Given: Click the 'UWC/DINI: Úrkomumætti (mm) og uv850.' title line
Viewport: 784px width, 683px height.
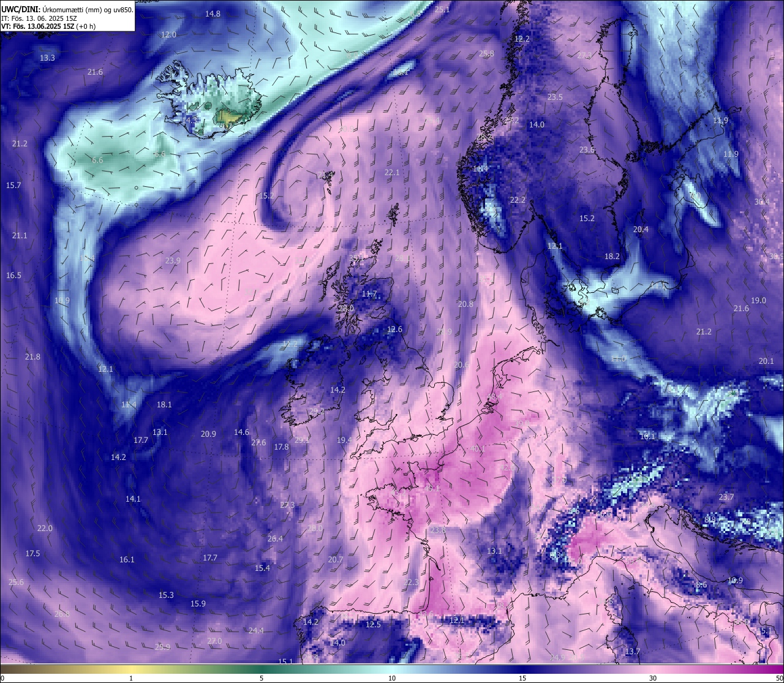Looking at the screenshot, I should coord(67,9).
